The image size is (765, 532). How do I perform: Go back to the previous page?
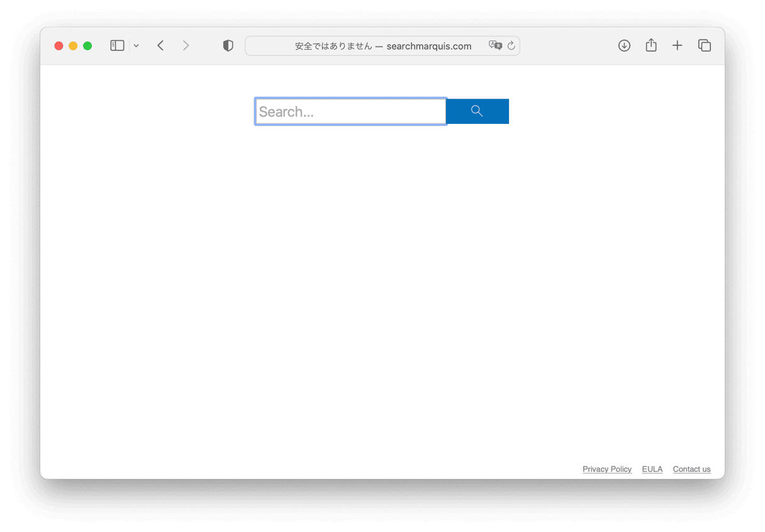pos(160,45)
